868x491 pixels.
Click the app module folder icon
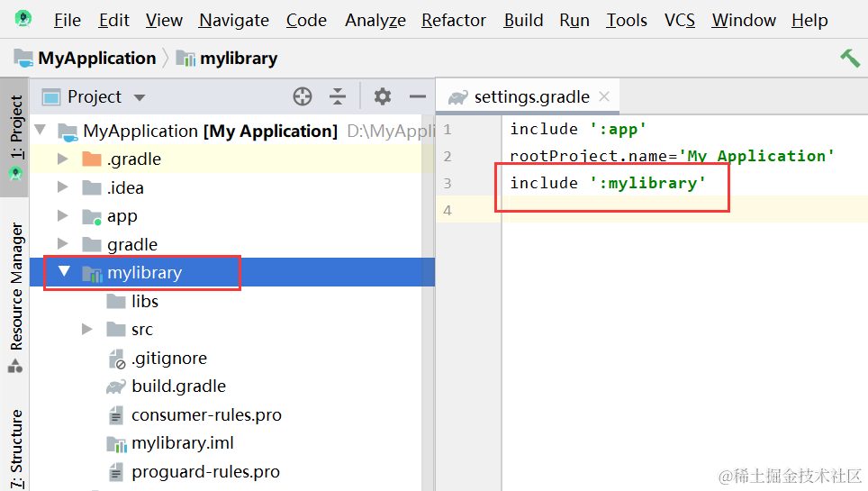(x=91, y=216)
